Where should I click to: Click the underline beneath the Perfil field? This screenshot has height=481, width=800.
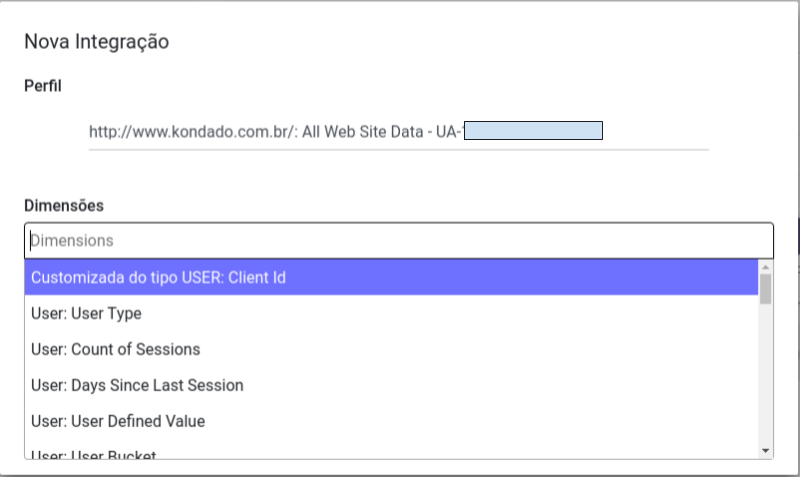398,150
